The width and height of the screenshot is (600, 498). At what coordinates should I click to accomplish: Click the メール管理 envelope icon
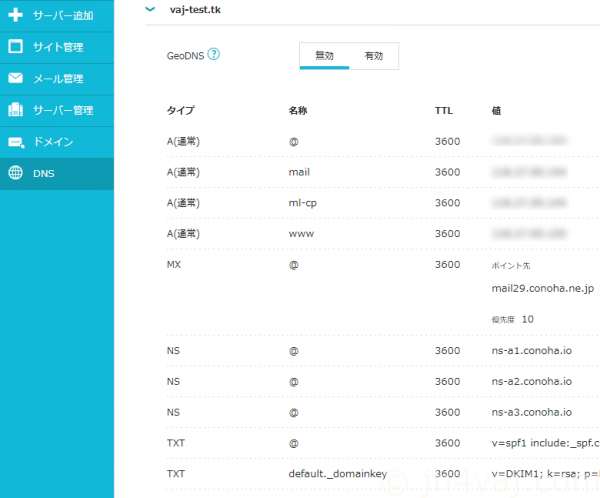click(x=15, y=78)
